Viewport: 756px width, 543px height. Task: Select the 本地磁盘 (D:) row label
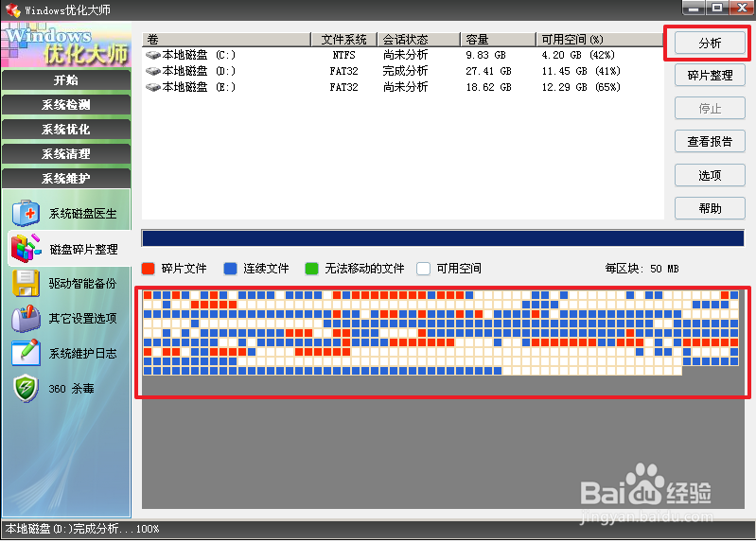coord(199,71)
